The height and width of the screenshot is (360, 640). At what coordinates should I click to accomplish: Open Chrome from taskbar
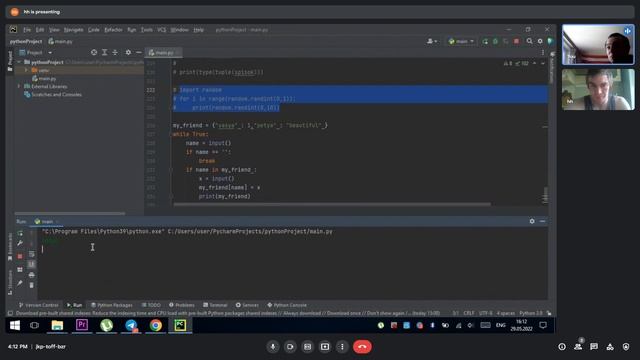156,325
